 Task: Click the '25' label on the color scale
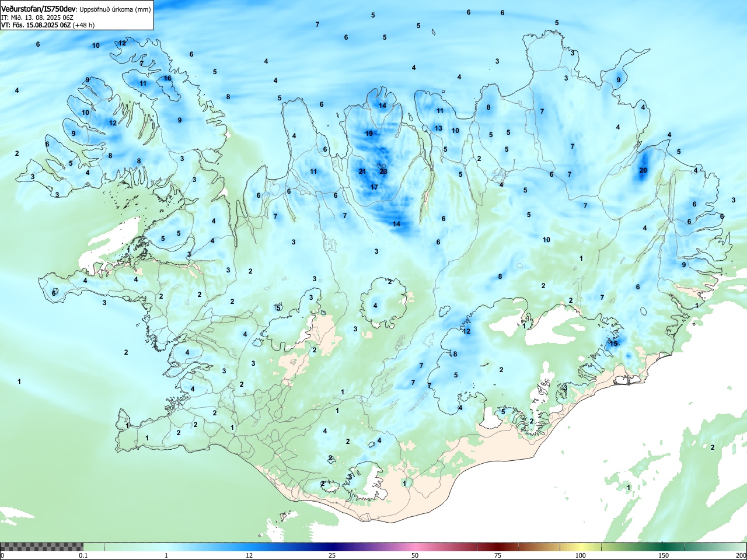click(332, 555)
